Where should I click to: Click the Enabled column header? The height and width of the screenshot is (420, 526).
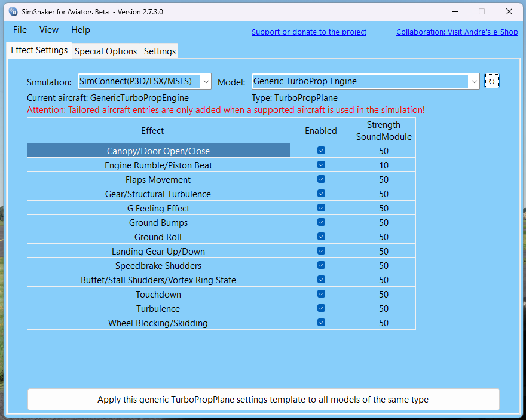click(321, 130)
